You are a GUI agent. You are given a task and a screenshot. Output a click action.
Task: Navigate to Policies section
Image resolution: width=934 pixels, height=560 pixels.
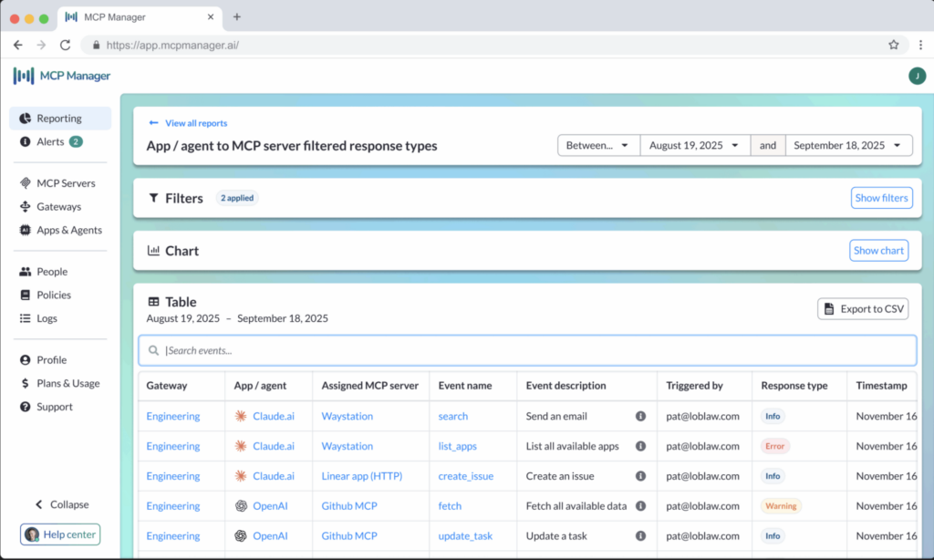click(x=54, y=295)
